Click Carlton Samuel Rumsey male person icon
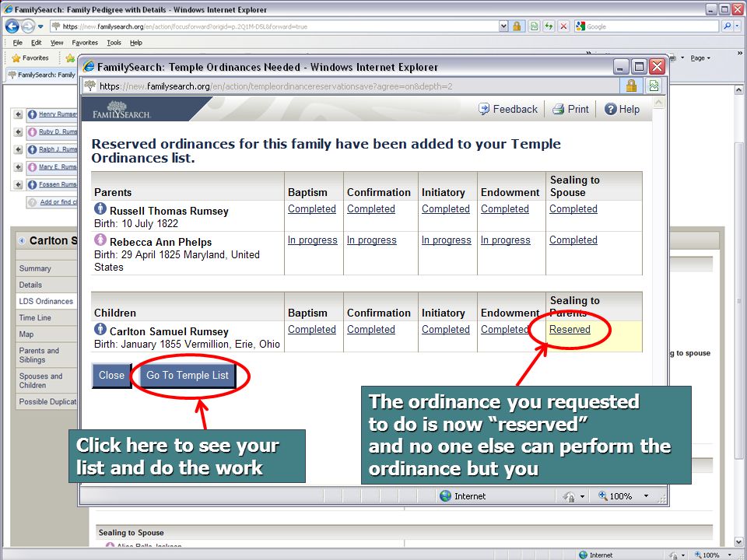 tap(100, 328)
